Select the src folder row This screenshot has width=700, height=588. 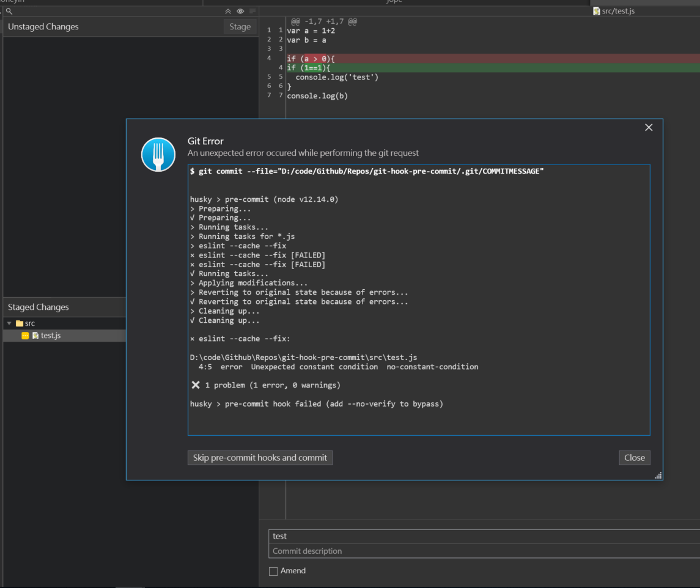[64, 323]
